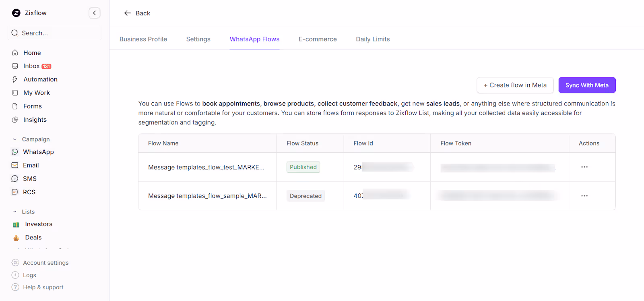
Task: Open the RCS campaign page
Action: coord(29,192)
